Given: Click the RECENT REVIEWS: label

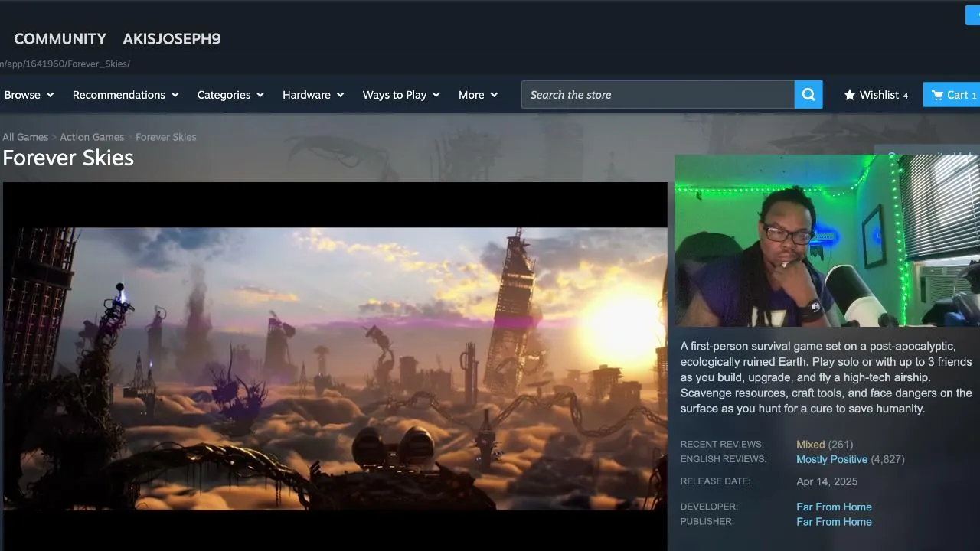Looking at the screenshot, I should pos(722,445).
